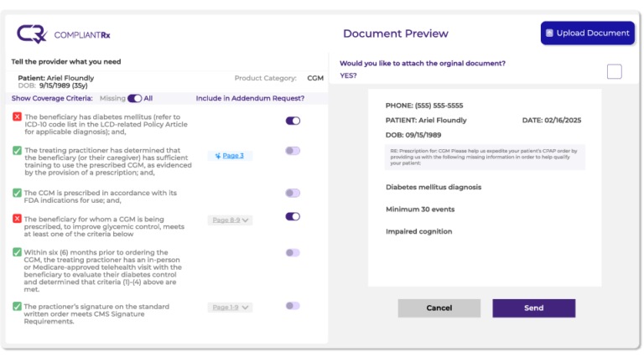Click green check for FDA indications criterion
The image size is (644, 362).
(18, 193)
